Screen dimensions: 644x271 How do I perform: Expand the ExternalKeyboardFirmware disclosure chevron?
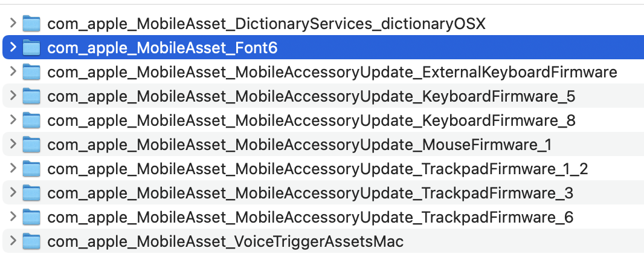pos(13,71)
